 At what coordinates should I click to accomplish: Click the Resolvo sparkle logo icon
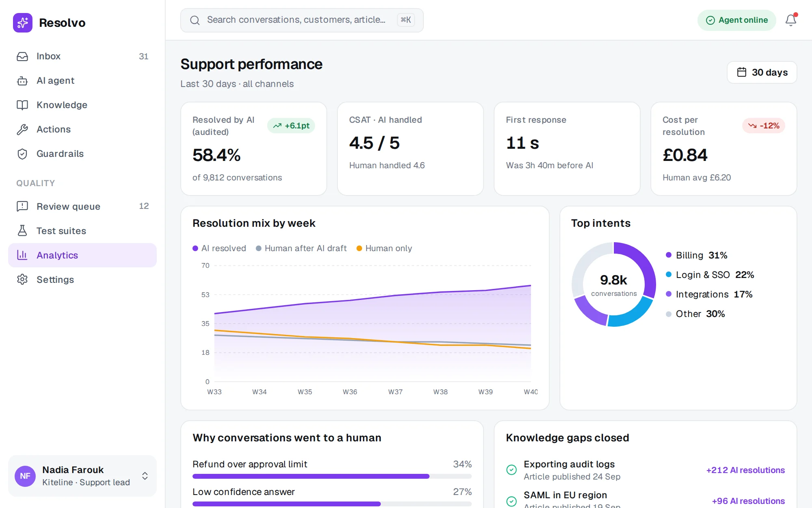(23, 23)
